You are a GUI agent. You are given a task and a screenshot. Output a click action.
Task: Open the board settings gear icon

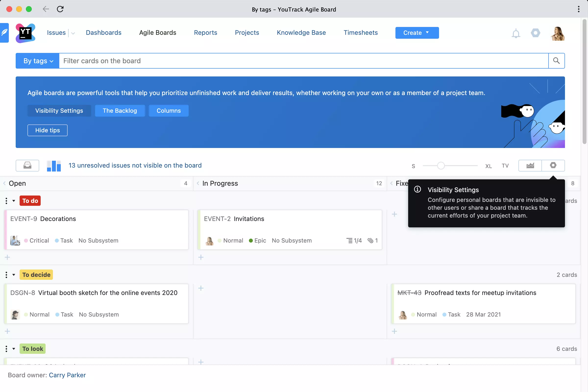tap(553, 165)
